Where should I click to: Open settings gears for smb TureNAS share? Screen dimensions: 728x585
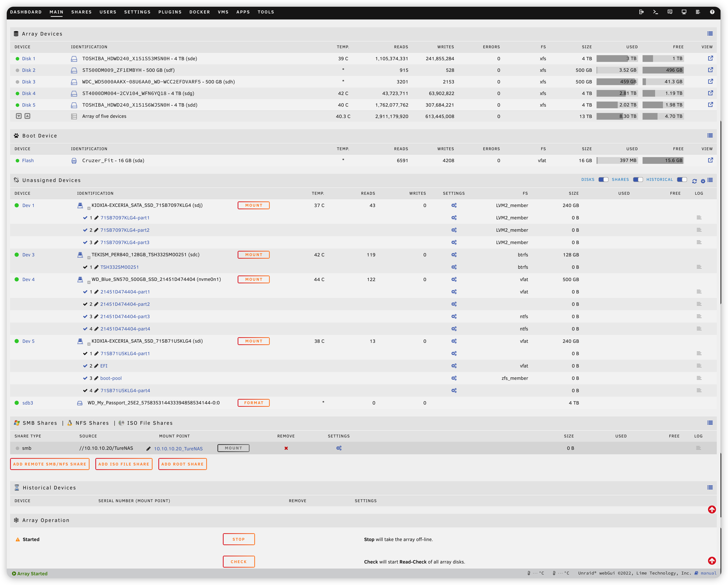point(339,448)
